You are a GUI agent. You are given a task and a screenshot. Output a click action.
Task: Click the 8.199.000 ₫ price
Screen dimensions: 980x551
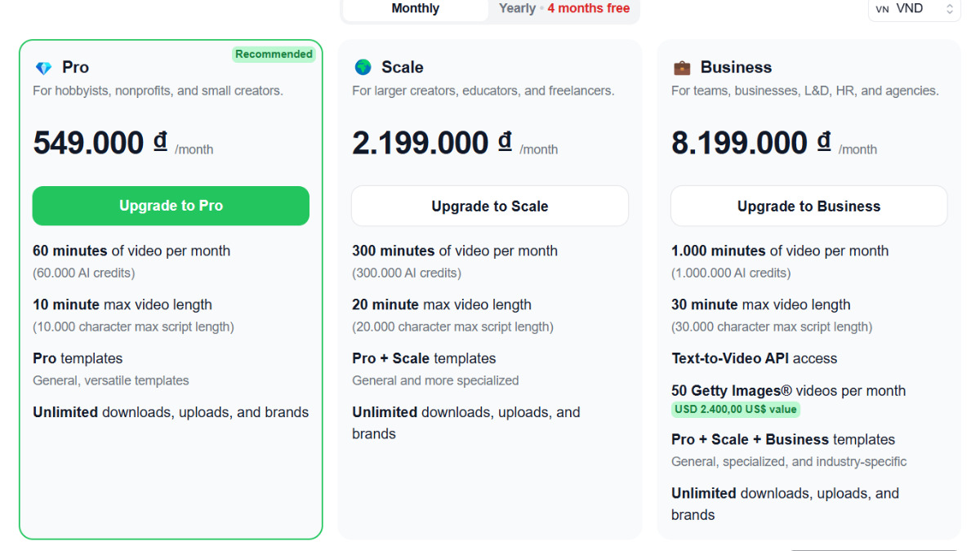pyautogui.click(x=751, y=143)
